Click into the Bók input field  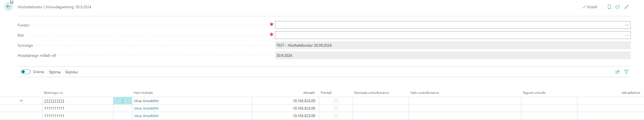click(x=449, y=35)
